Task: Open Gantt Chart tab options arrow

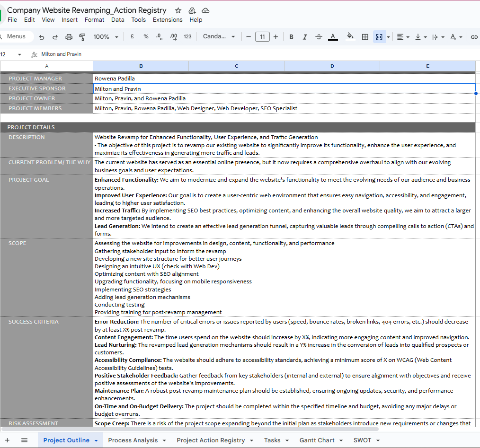Action: coord(341,440)
